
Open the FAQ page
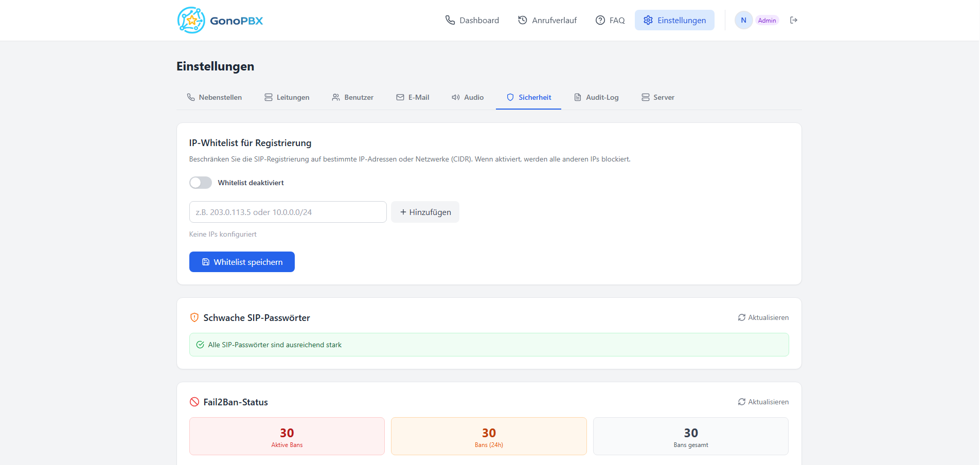(610, 20)
